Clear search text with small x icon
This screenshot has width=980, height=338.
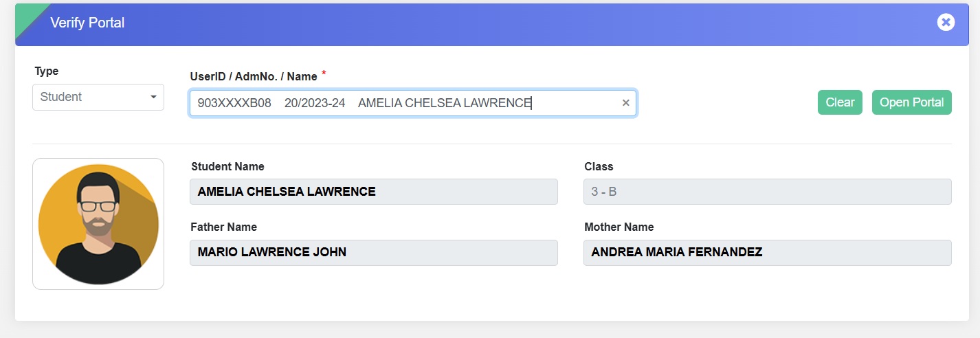tap(625, 103)
